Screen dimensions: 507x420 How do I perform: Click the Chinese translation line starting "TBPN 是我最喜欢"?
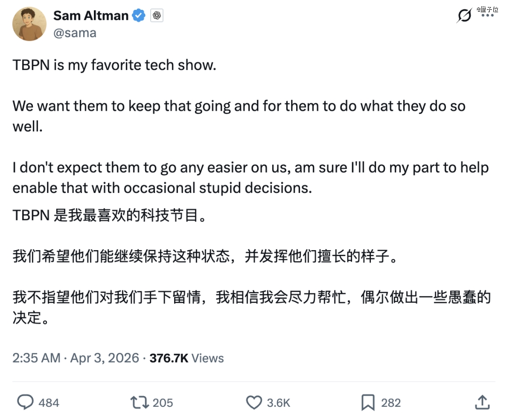pos(109,217)
